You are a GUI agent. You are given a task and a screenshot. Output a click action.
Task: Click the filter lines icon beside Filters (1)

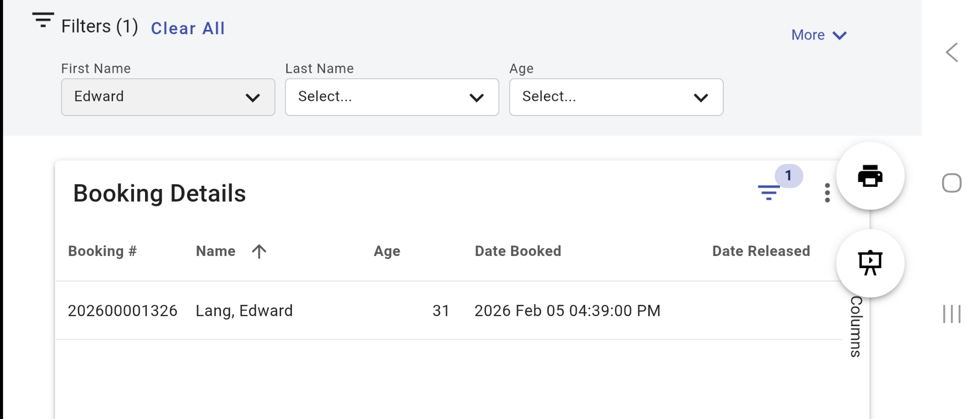click(x=43, y=21)
